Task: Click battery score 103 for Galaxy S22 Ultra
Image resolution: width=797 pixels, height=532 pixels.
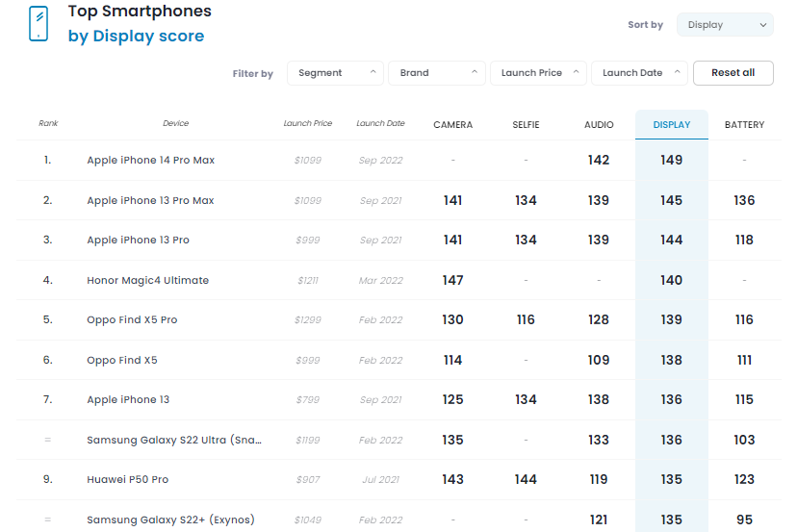Action: (744, 440)
